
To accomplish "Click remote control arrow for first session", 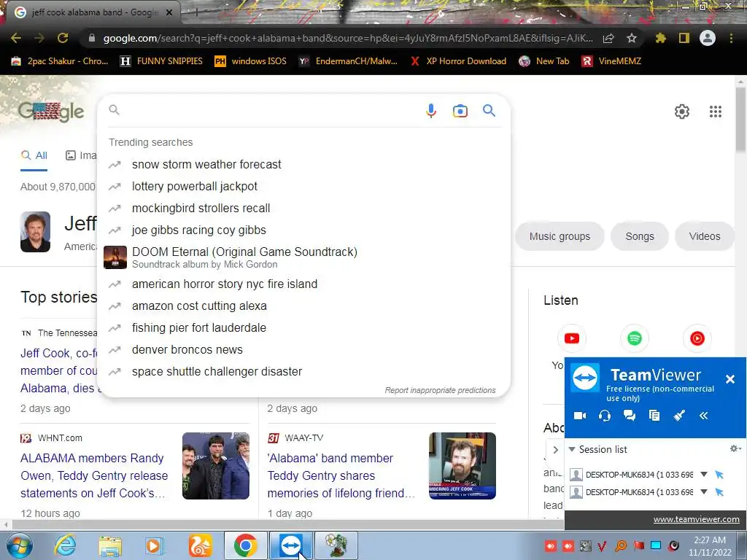I will [719, 474].
